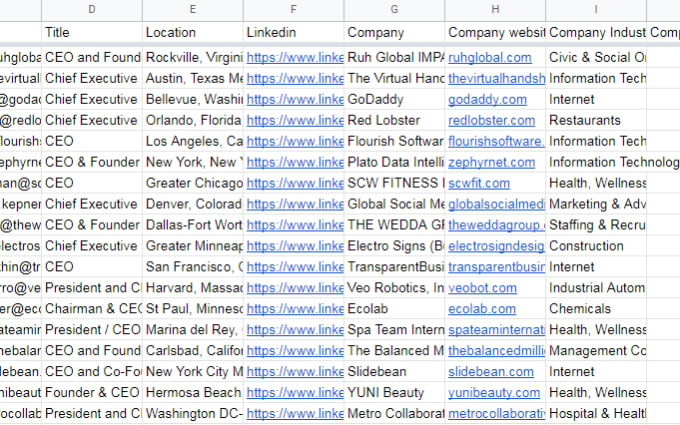This screenshot has height=425, width=680.
Task: Open flourishsoftware website link
Action: 497,141
